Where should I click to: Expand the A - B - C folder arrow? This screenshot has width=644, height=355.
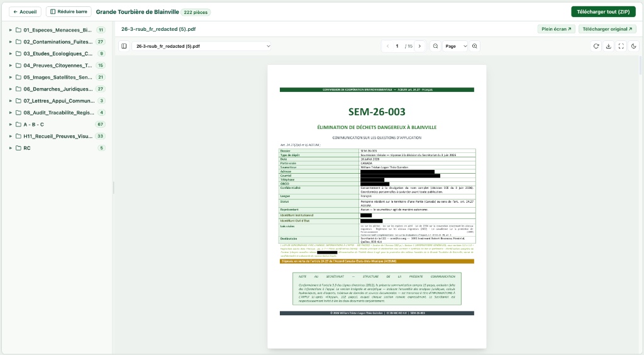pos(11,125)
